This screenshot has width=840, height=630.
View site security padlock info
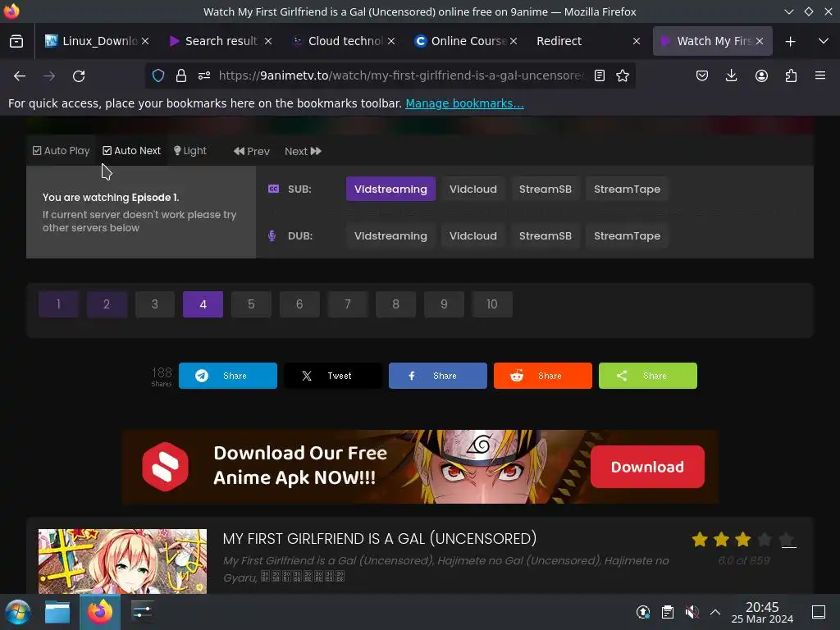181,75
